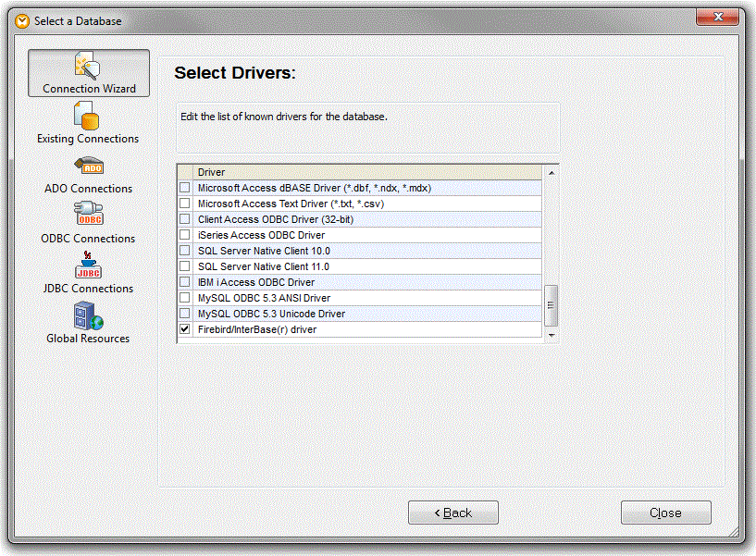Click Microsoft Access dBASE Driver row text
The width and height of the screenshot is (756, 556).
[x=315, y=188]
